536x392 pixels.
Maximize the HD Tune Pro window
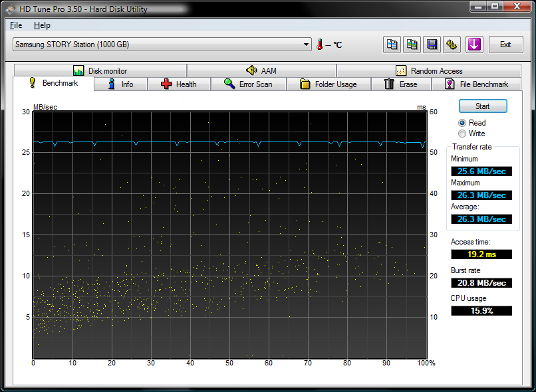(x=495, y=7)
